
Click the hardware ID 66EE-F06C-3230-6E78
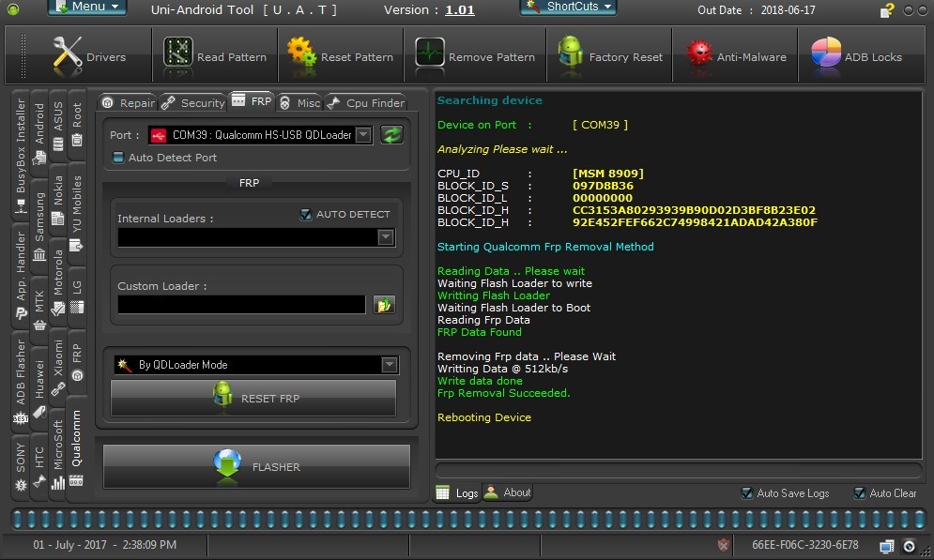[804, 545]
